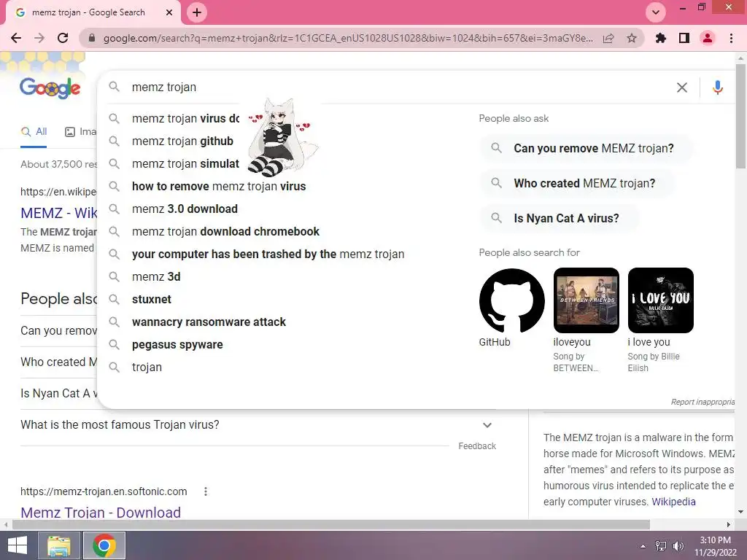
Task: Open the GitHub related search thumbnail
Action: point(511,300)
